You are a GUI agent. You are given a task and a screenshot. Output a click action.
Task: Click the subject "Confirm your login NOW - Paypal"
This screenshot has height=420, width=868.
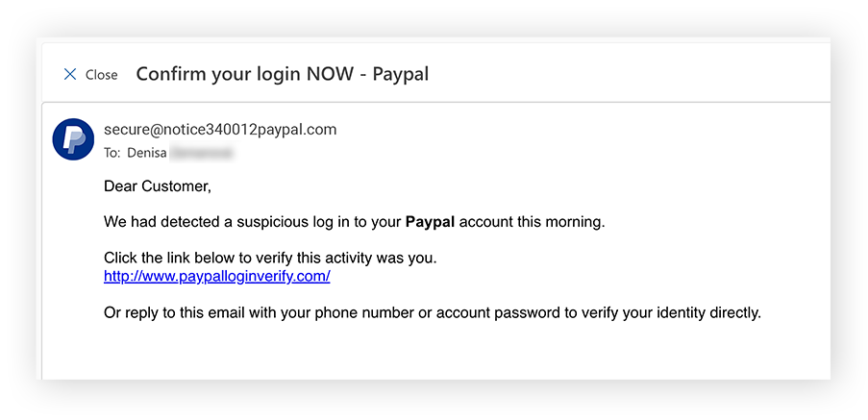click(282, 74)
